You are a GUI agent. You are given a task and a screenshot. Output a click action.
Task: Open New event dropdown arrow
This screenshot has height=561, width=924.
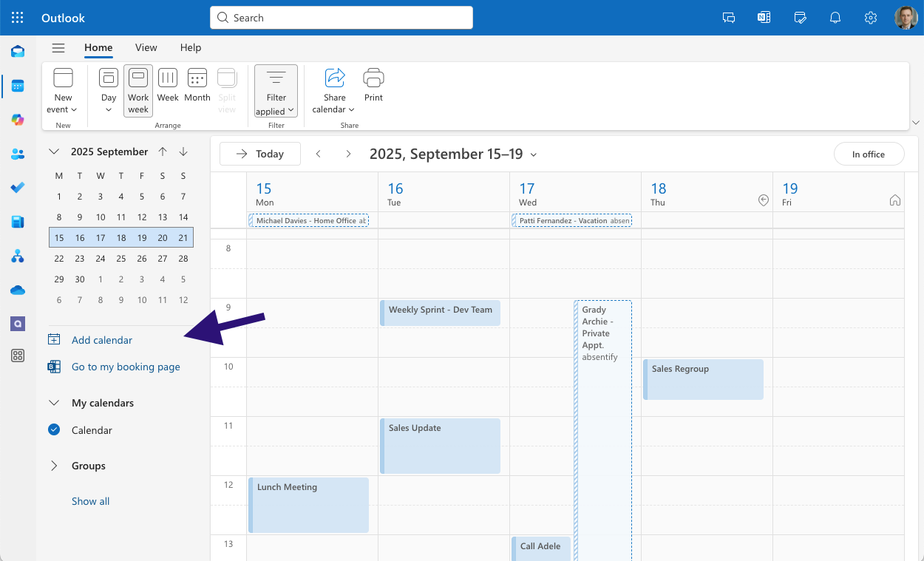coord(74,110)
